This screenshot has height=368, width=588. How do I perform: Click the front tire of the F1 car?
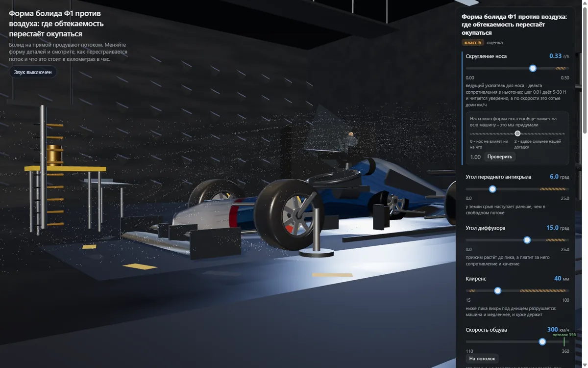click(288, 214)
